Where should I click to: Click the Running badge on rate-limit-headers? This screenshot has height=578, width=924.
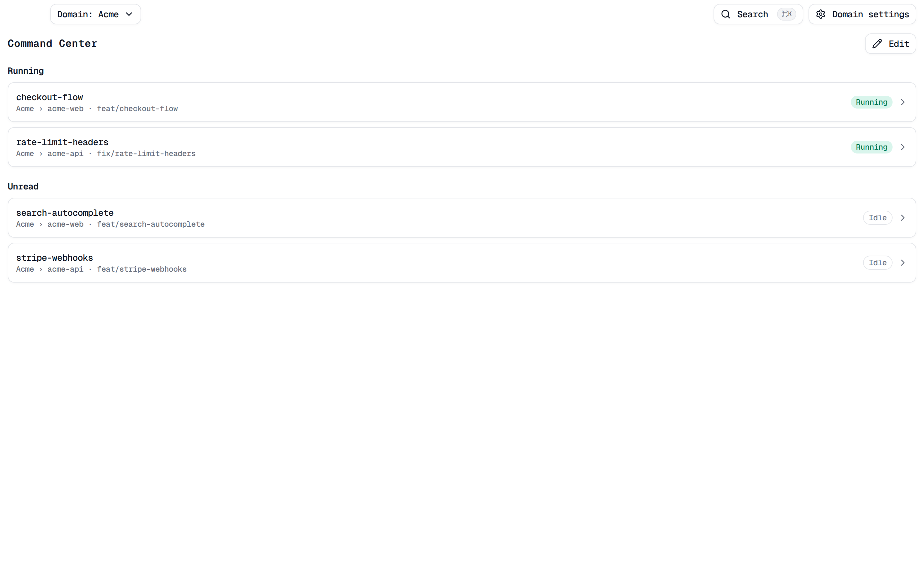(871, 147)
